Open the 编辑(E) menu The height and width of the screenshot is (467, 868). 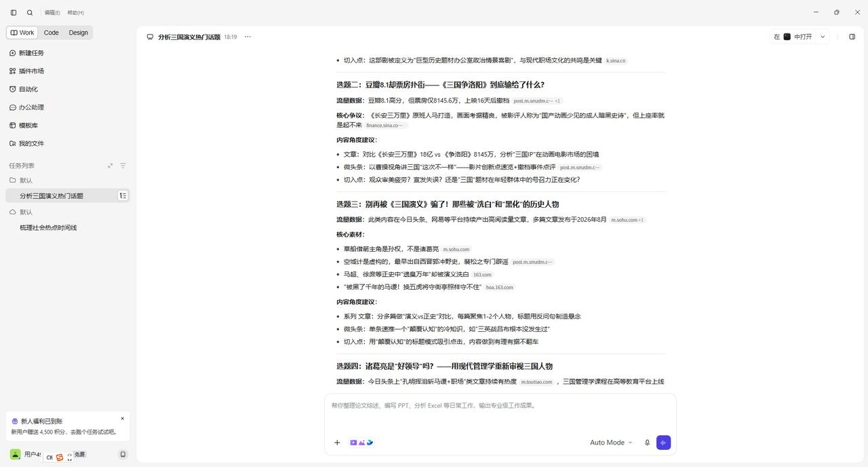click(x=52, y=12)
